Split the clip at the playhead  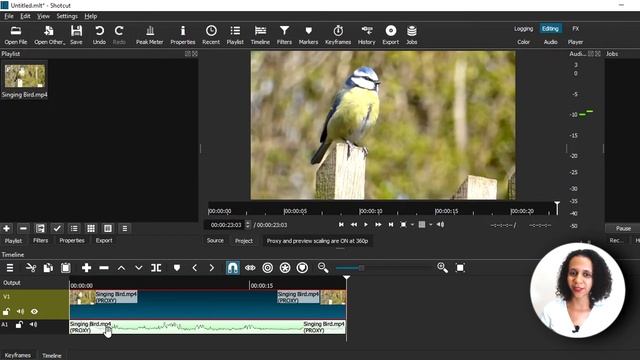156,268
